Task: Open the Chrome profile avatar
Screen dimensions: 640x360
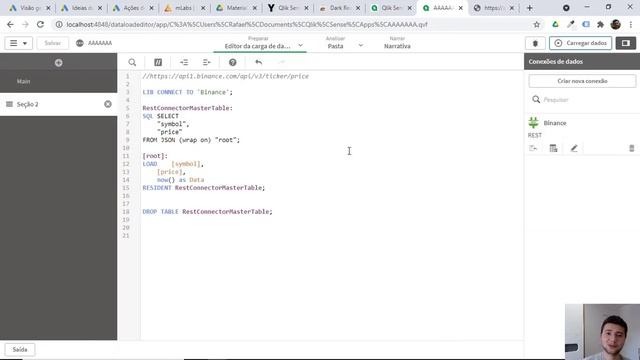Action: tap(616, 24)
